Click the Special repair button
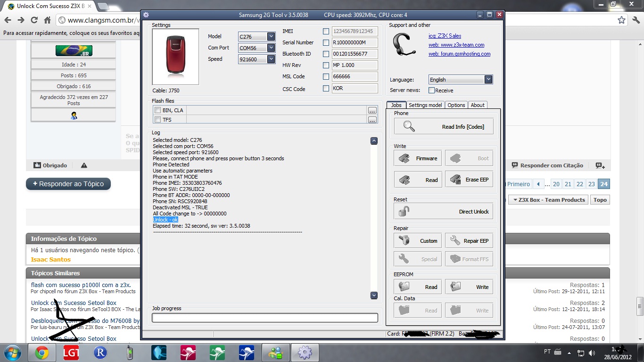Screen dimensions: 644x362 (x=418, y=259)
